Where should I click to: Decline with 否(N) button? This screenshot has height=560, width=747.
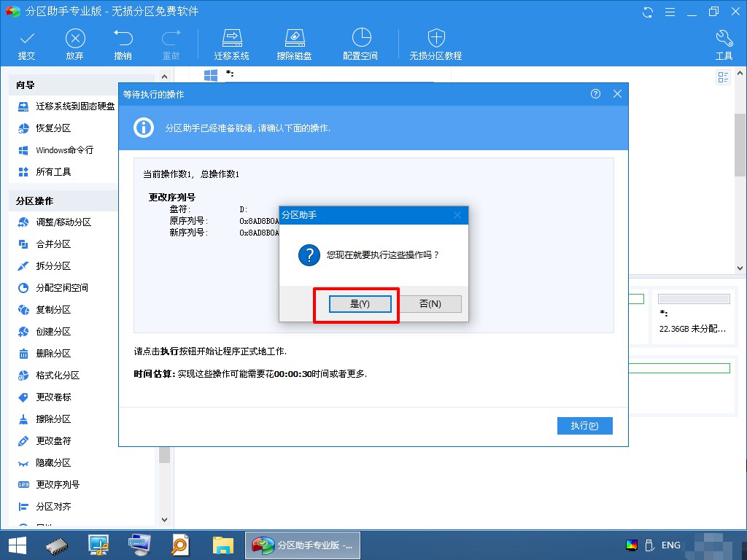point(430,304)
